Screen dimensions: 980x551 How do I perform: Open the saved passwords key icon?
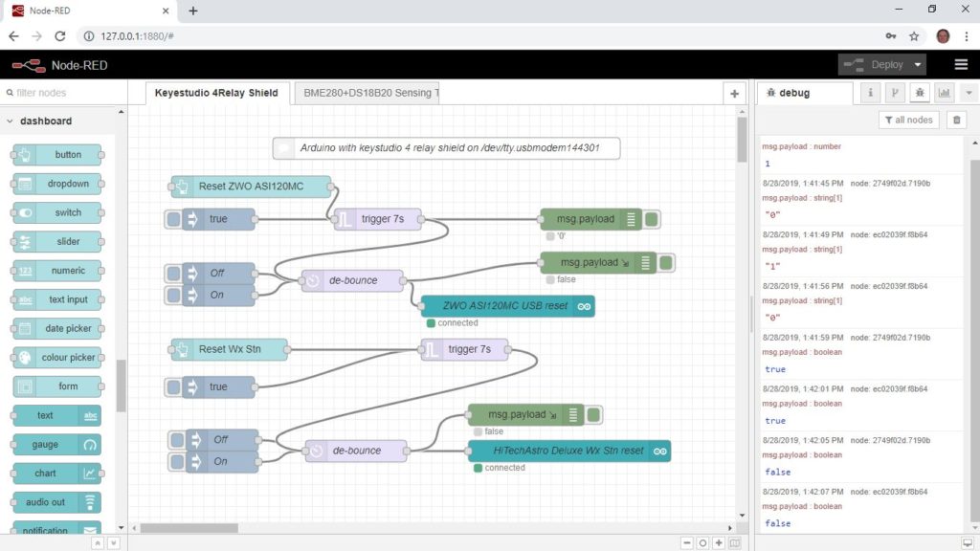891,36
